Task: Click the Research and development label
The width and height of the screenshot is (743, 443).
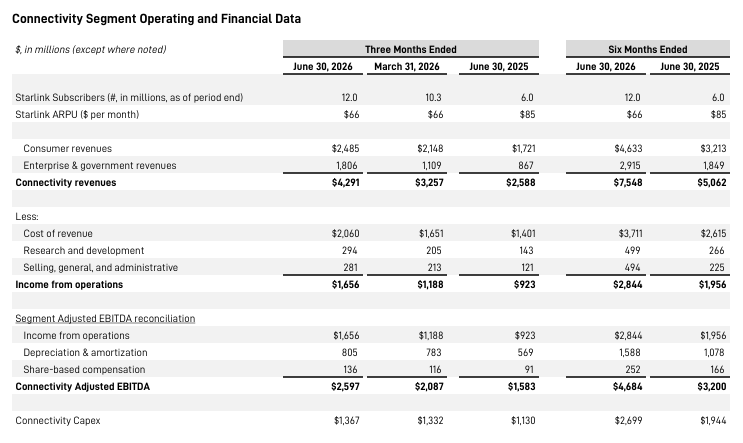Action: coord(83,251)
